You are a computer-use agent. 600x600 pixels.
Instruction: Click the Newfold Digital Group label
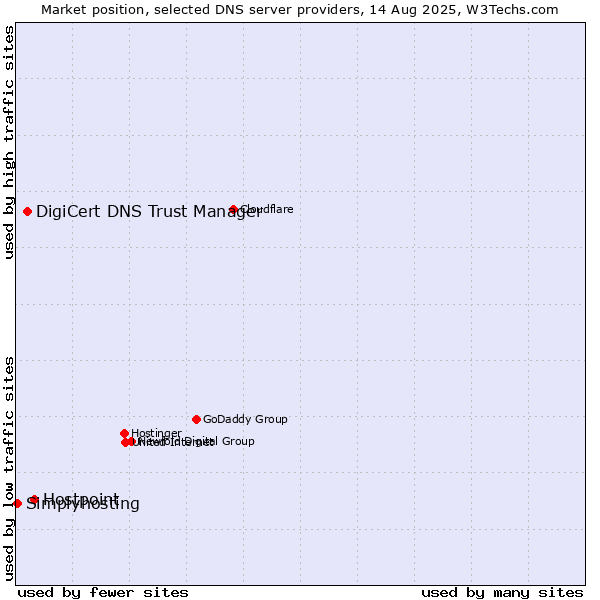pyautogui.click(x=196, y=441)
